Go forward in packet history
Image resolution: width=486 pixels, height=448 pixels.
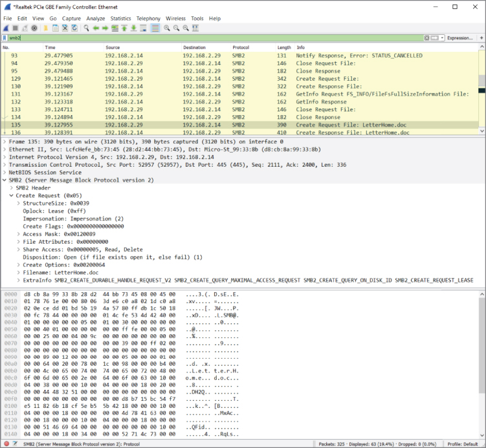[x=105, y=28]
